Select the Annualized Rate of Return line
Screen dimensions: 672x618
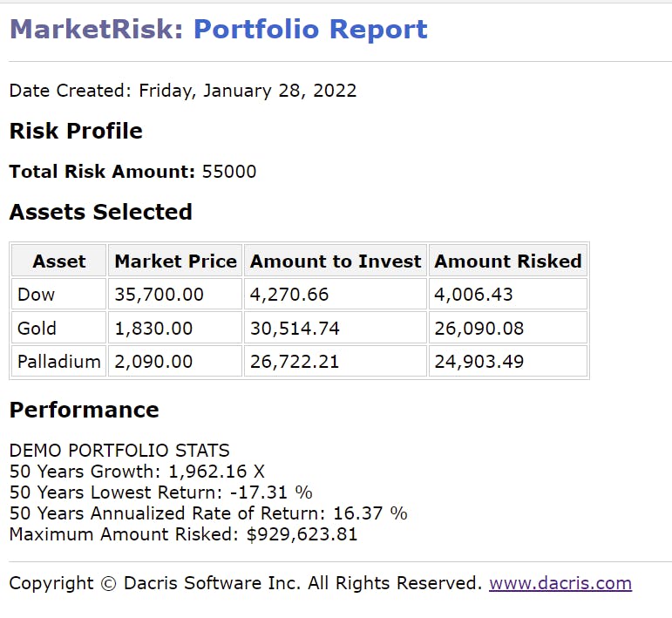pos(208,513)
